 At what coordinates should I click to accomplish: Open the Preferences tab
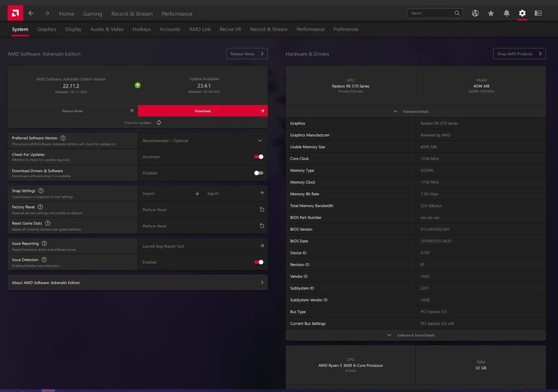pyautogui.click(x=346, y=29)
